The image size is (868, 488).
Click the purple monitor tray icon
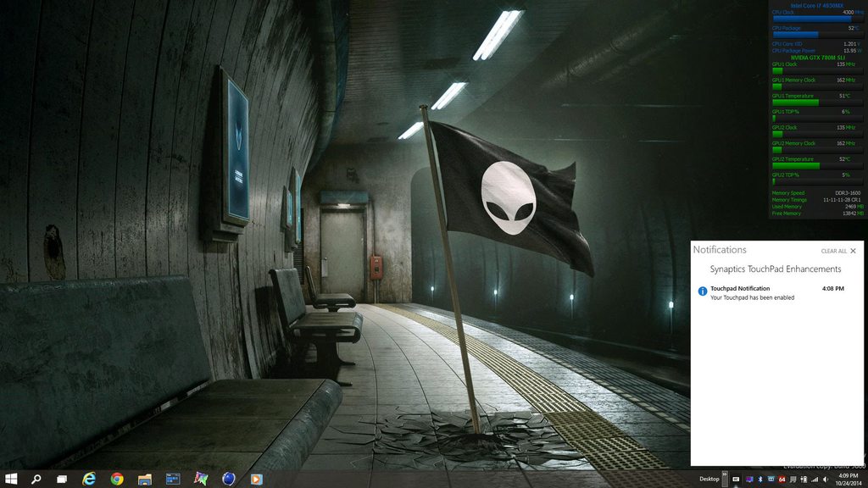point(749,480)
